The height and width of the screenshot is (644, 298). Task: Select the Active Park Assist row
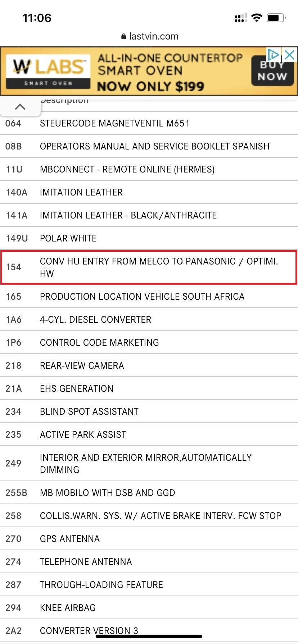(149, 434)
